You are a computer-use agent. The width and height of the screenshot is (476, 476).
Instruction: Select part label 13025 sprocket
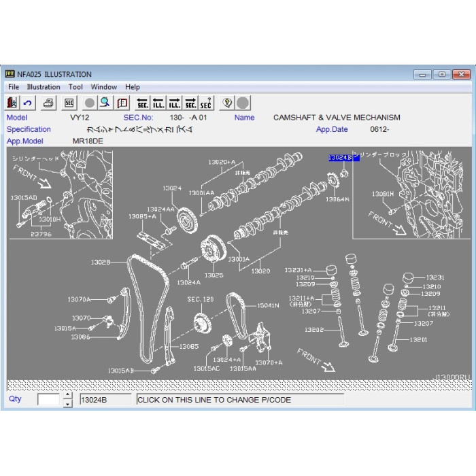[x=214, y=275]
